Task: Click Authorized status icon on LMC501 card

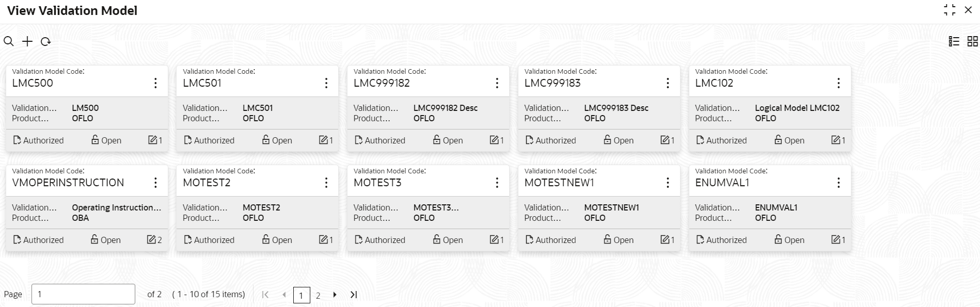Action: [x=188, y=140]
